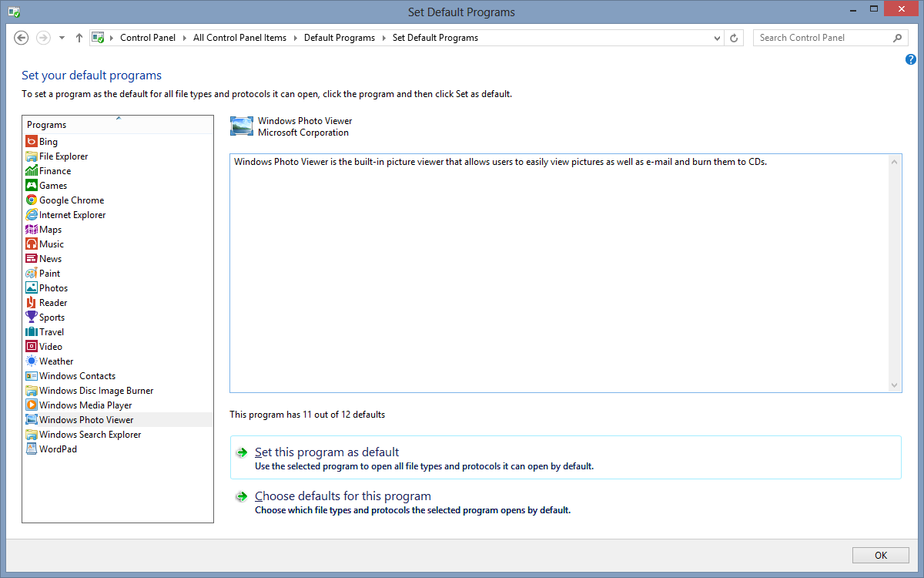This screenshot has height=578, width=924.
Task: Click the Set Default Programs breadcrumb
Action: (x=435, y=38)
